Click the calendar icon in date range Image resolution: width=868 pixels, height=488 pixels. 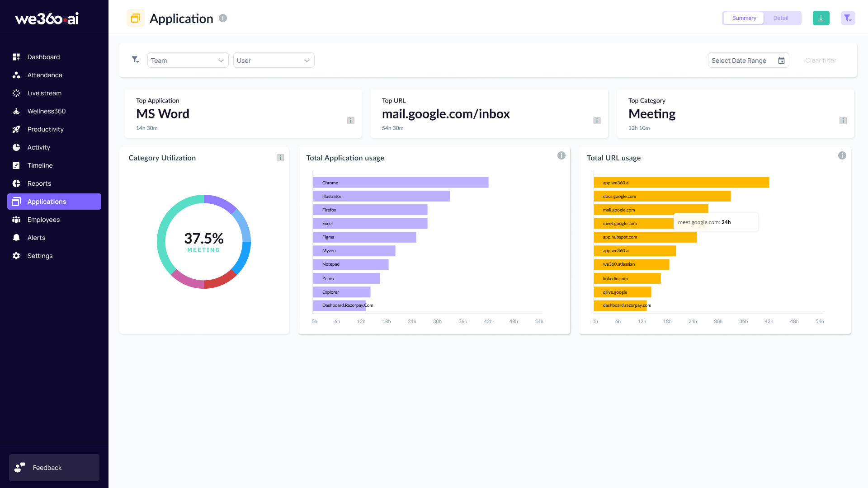[x=781, y=61]
